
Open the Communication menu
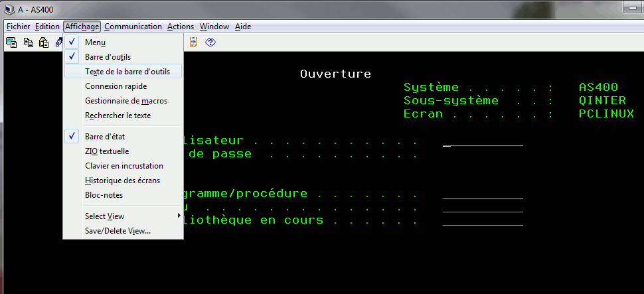pyautogui.click(x=133, y=27)
